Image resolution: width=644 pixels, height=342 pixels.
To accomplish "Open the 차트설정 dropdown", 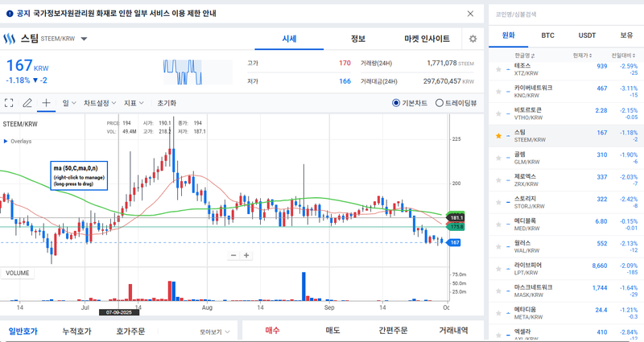I will tap(100, 103).
